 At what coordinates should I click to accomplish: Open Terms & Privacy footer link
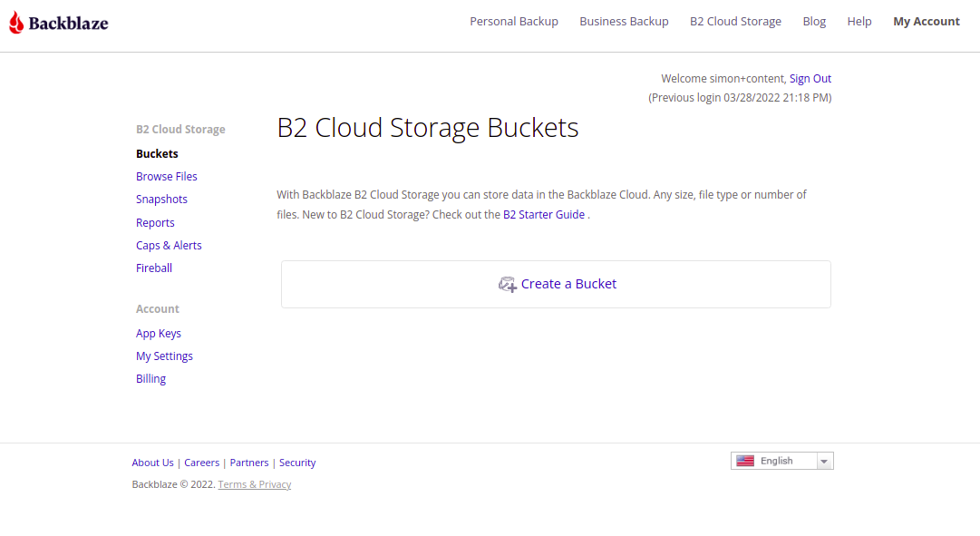point(255,484)
